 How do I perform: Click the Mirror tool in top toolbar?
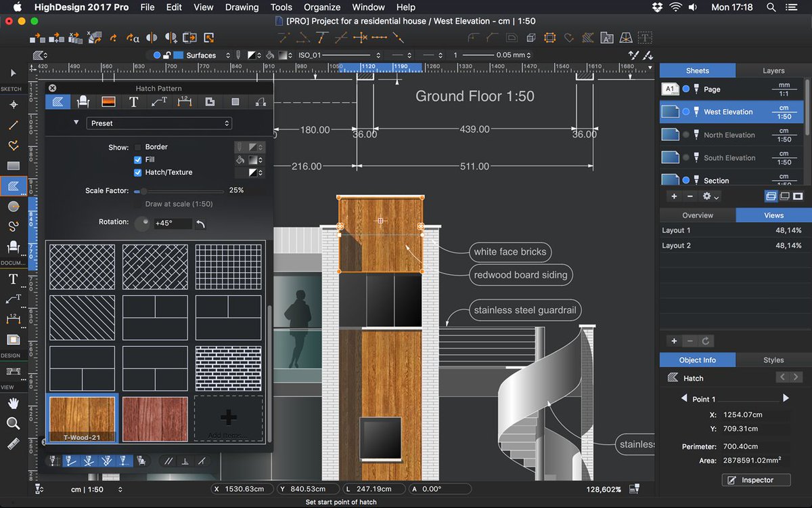coord(152,38)
